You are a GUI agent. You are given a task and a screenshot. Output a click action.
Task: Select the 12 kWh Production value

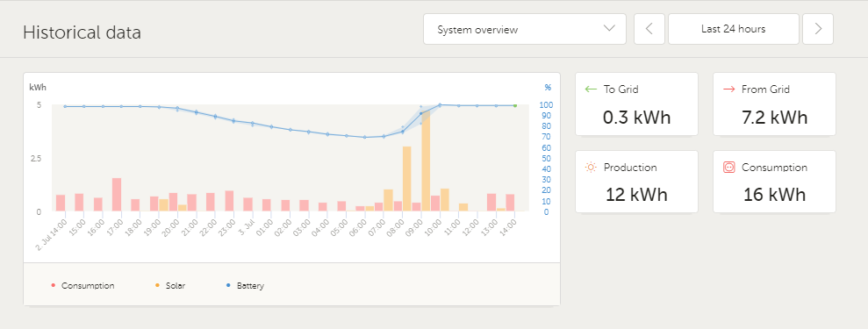(x=636, y=195)
